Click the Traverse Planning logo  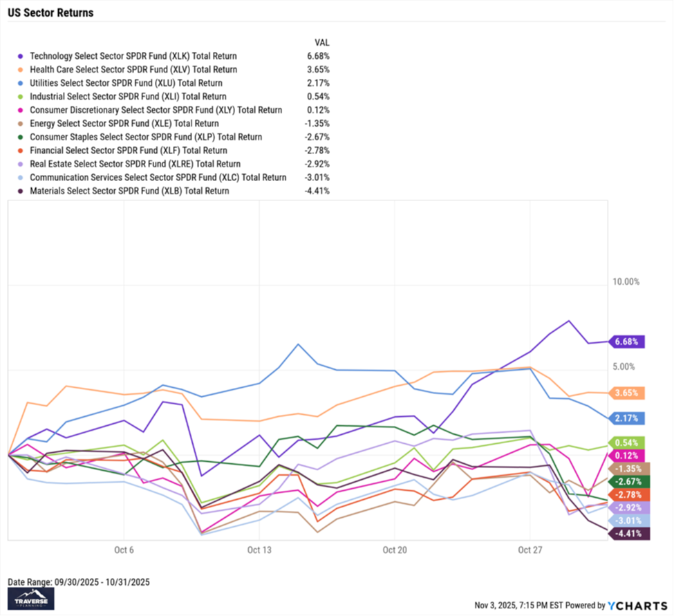click(x=30, y=600)
